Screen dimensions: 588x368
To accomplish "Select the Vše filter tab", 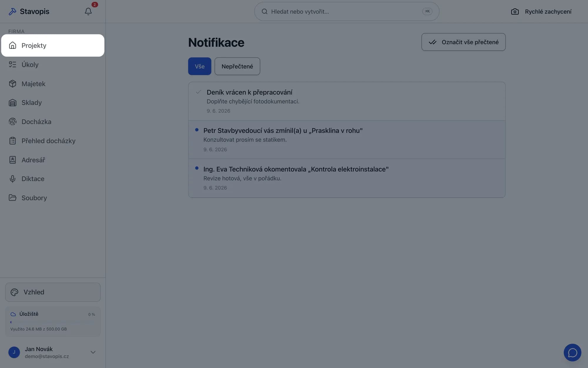I will [x=200, y=66].
